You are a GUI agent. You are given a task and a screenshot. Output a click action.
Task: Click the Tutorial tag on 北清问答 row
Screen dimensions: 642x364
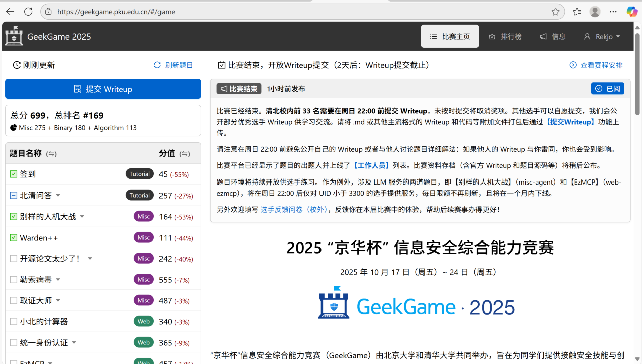pos(140,195)
